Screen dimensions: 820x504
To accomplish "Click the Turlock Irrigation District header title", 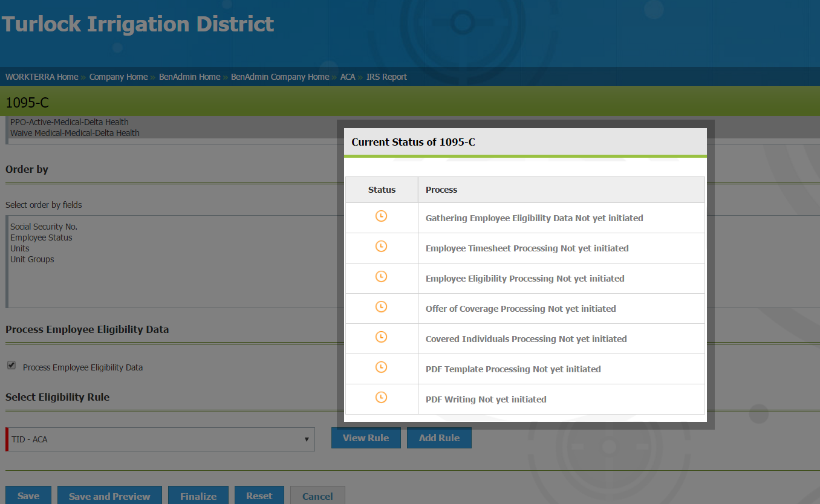I will [138, 24].
